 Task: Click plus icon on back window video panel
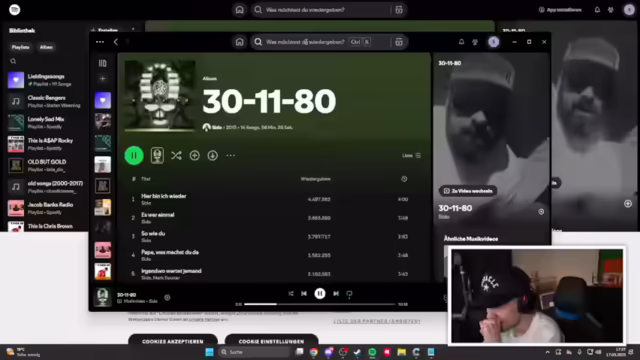628,203
